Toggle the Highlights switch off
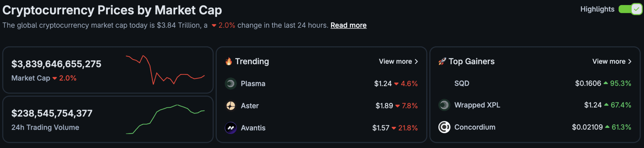644x148 pixels. (630, 9)
